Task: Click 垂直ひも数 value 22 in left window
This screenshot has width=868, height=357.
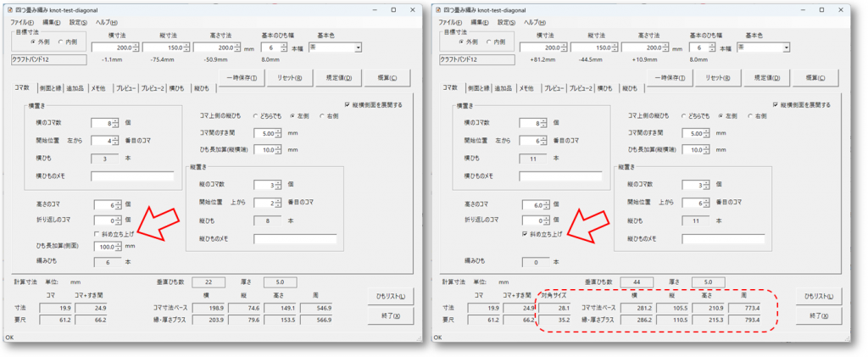Action: pos(207,282)
